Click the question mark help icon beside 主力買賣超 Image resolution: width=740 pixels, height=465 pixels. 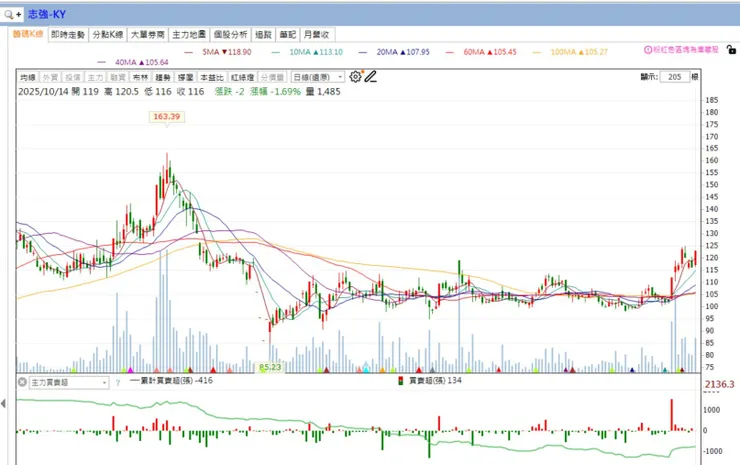coord(118,383)
